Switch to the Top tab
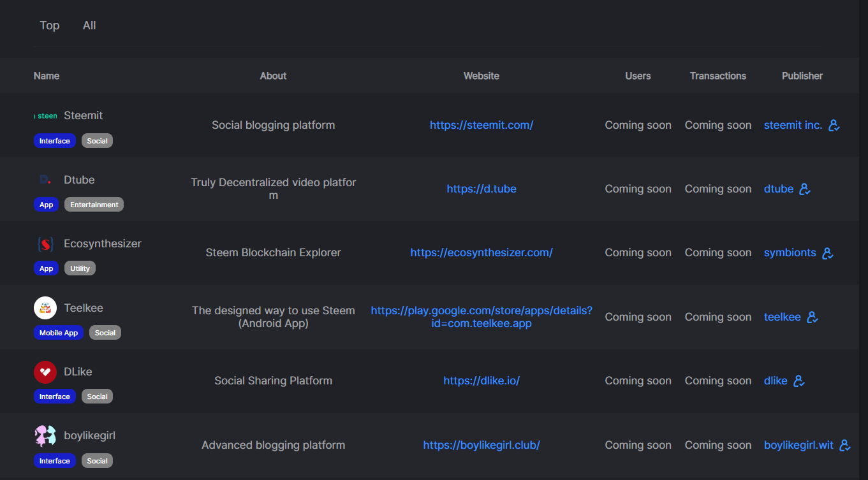This screenshot has height=480, width=868. 50,25
